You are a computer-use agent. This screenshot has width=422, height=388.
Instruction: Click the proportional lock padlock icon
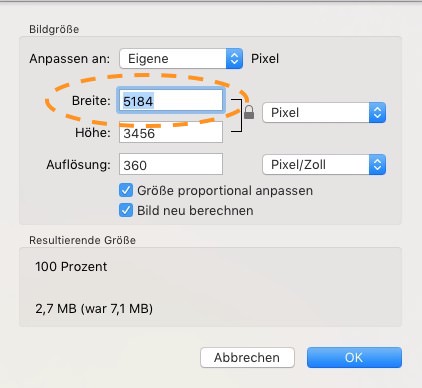click(249, 112)
